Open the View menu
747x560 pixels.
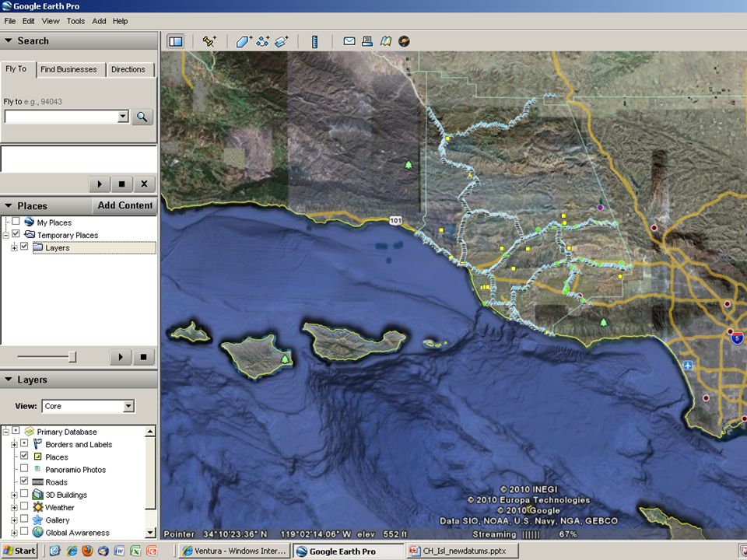click(51, 21)
